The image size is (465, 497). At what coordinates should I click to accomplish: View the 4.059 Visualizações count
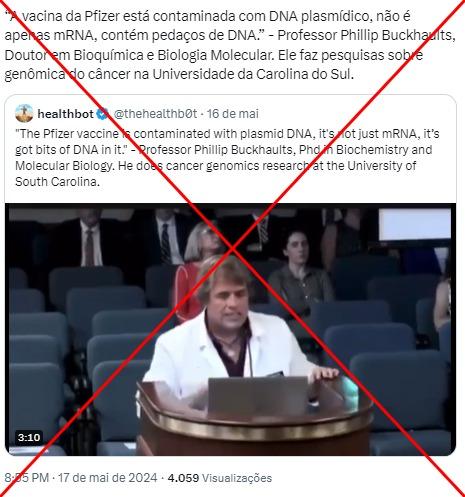[220, 478]
